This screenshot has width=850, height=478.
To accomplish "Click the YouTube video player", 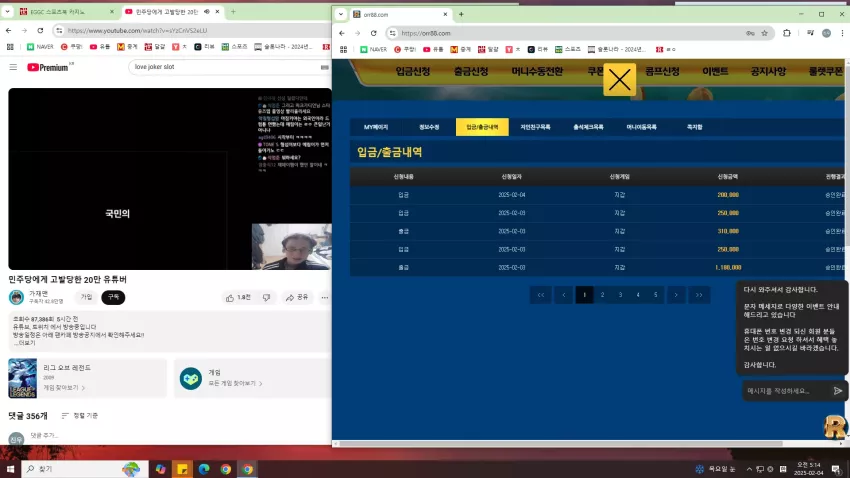I will [x=170, y=179].
